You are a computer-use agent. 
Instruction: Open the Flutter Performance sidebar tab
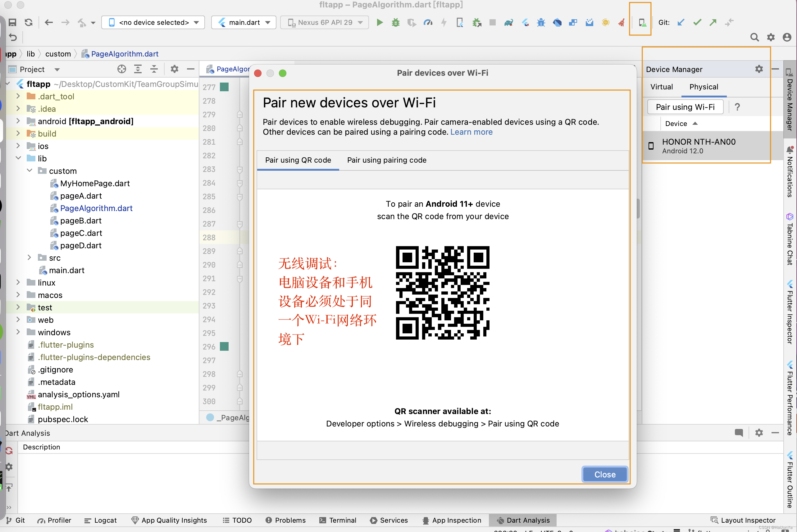pyautogui.click(x=790, y=398)
